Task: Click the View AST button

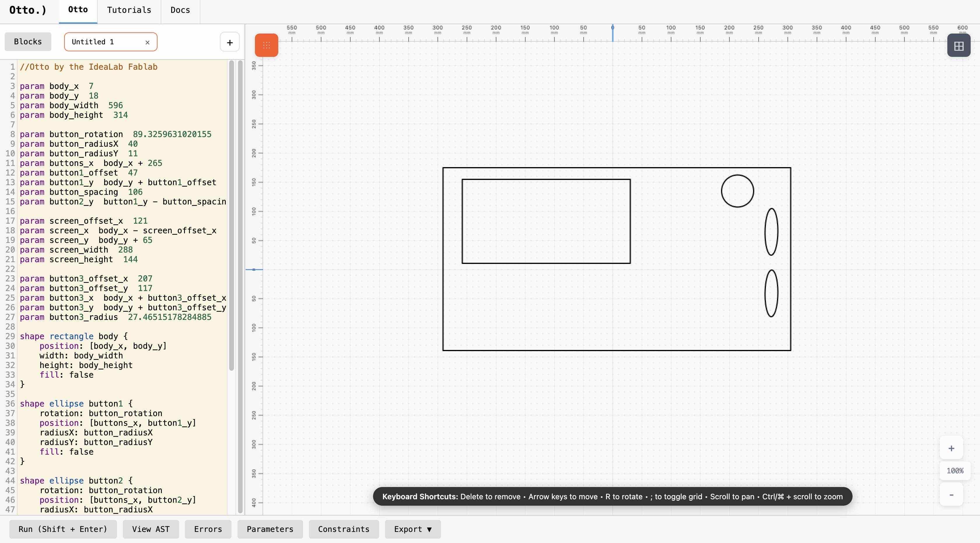Action: 151,529
